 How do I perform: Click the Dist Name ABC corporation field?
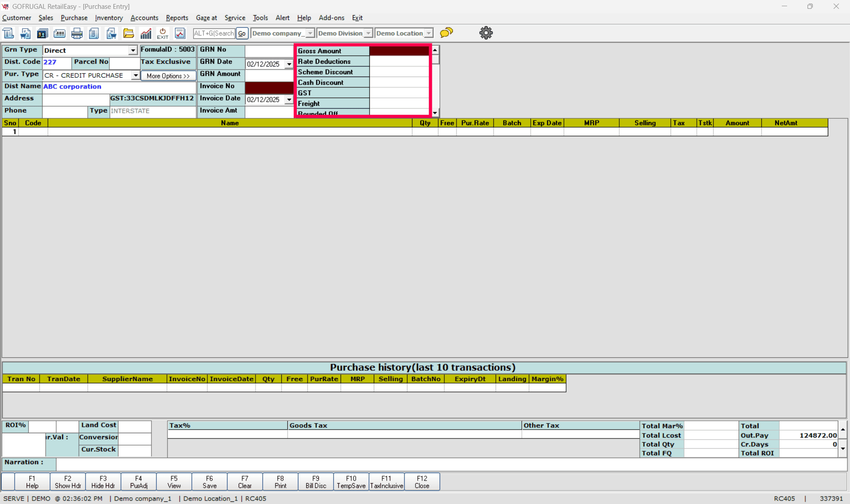coord(119,87)
